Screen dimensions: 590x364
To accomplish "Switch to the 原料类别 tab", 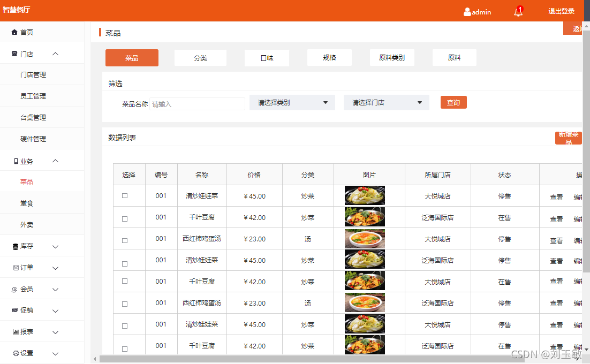I will (x=392, y=57).
